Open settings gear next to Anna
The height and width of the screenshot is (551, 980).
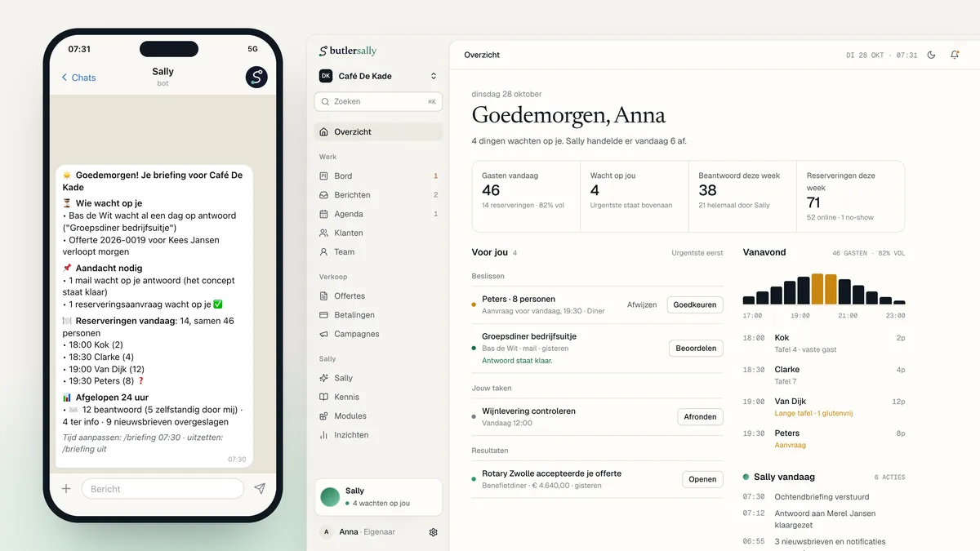[434, 532]
